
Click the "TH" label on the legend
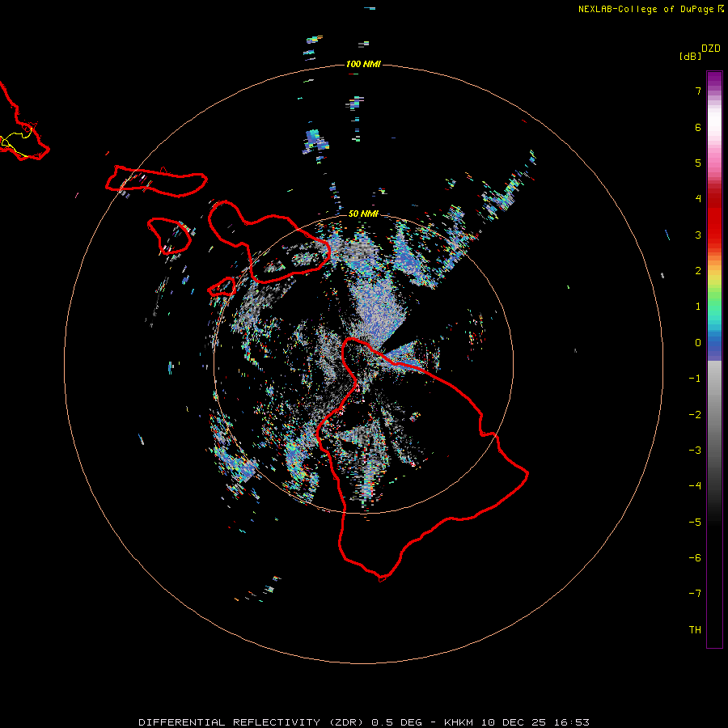click(695, 630)
